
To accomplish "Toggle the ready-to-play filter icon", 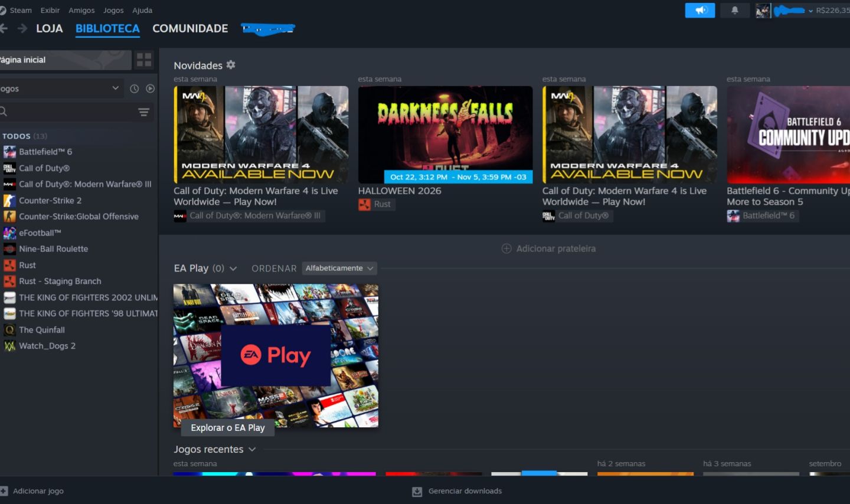I will [150, 89].
